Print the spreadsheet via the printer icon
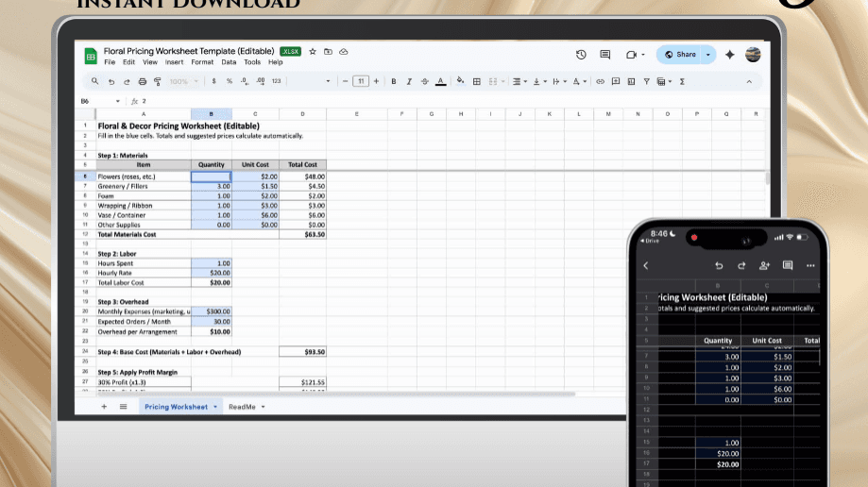The image size is (868, 487). click(143, 81)
